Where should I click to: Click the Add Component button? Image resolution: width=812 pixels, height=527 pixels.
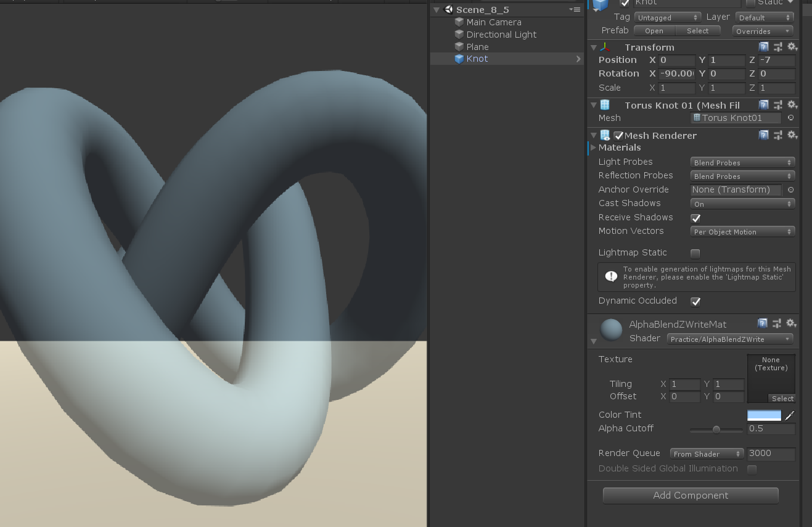[691, 496]
